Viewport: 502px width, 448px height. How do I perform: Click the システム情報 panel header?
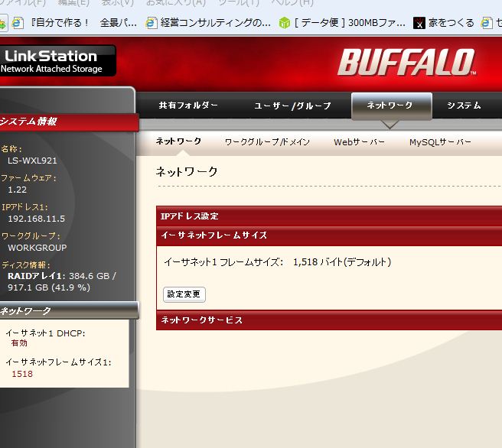(70, 122)
